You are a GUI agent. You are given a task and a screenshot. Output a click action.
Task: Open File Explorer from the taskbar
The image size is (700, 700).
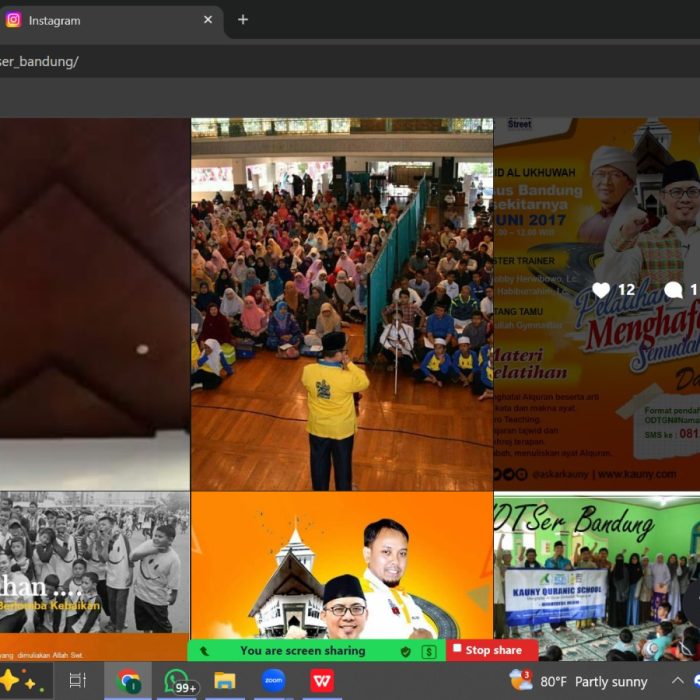[x=225, y=681]
